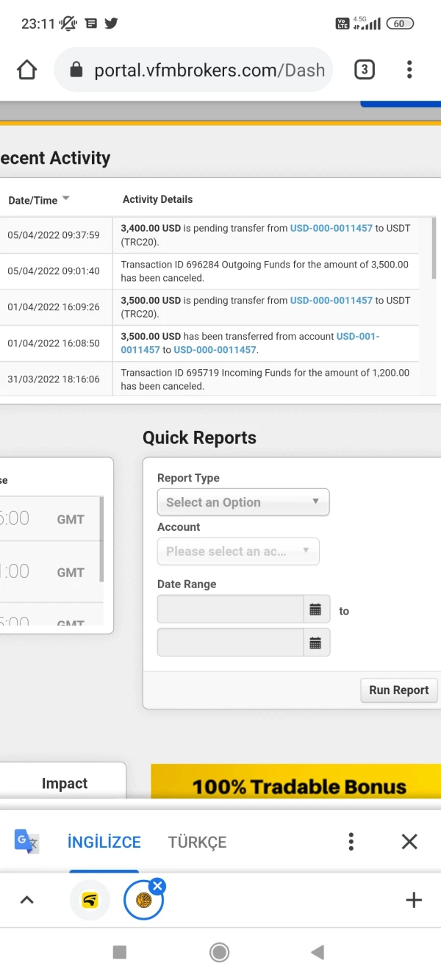Tap the plus icon to add new tab
Viewport: 441px width, 980px height.
pos(414,900)
